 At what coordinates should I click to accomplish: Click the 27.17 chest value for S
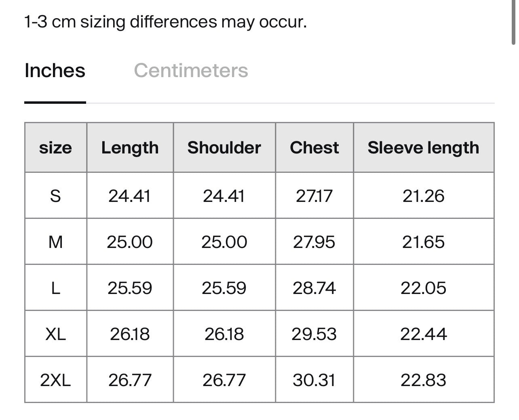click(x=314, y=196)
